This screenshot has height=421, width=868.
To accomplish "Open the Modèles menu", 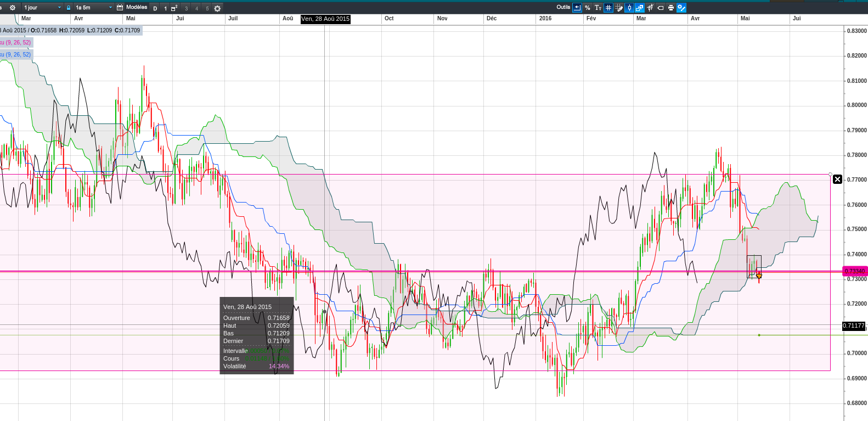I will click(137, 8).
